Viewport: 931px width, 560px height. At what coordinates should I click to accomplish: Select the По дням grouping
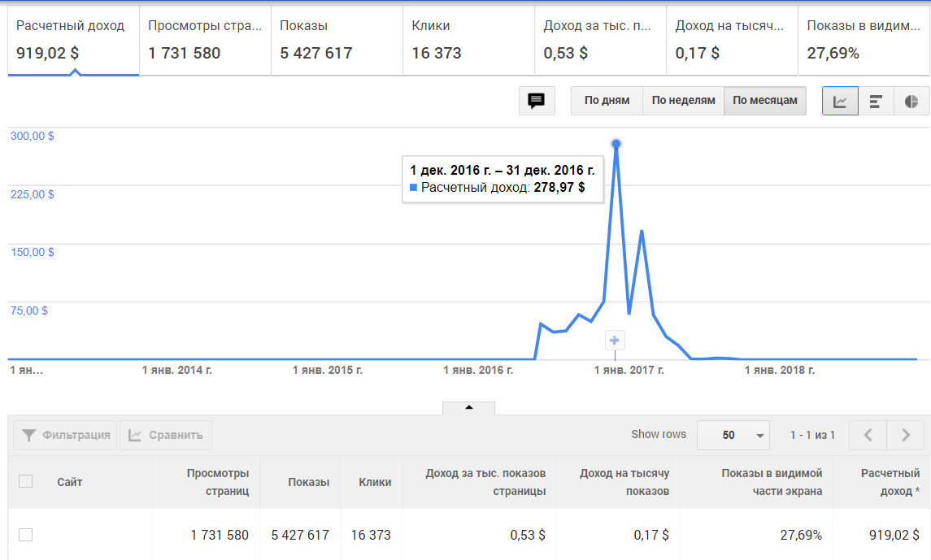pos(607,101)
